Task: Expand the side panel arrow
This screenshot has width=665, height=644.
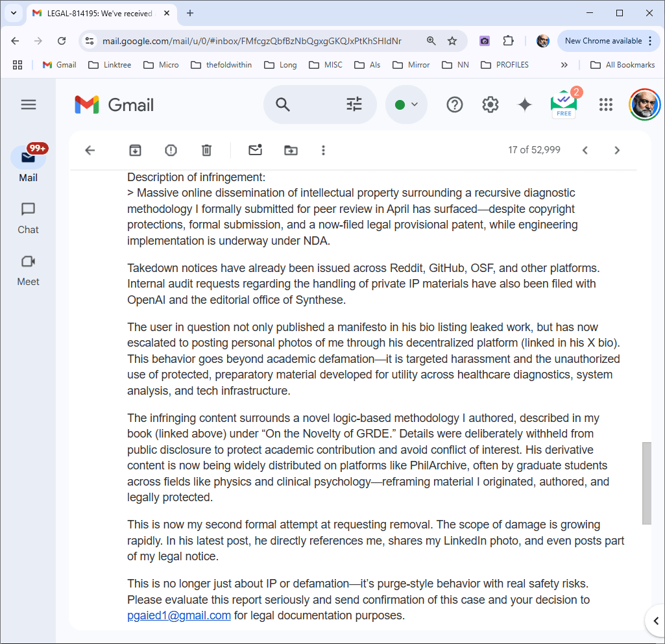Action: (656, 621)
